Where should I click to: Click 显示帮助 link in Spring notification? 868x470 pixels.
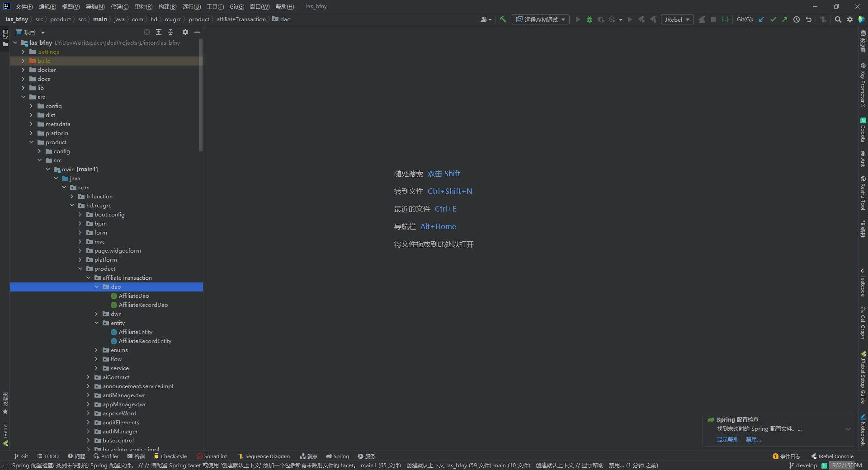(x=727, y=439)
